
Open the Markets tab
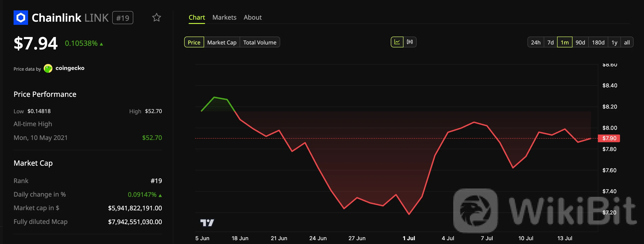(224, 17)
